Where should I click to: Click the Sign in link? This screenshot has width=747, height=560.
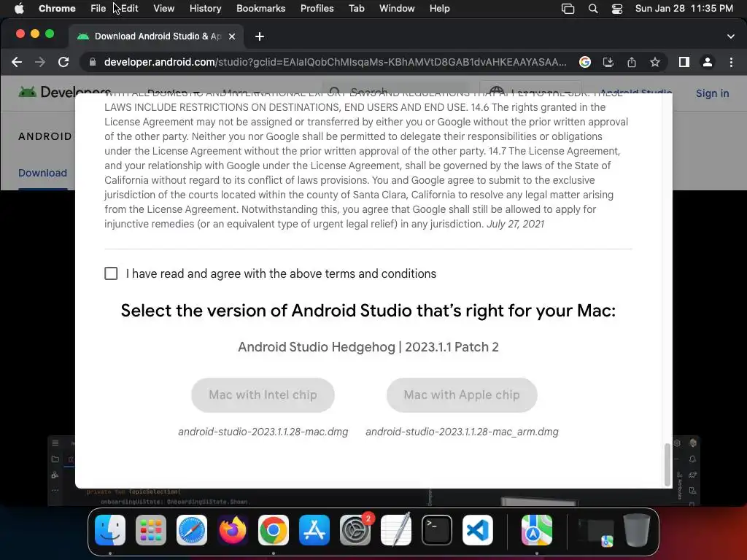point(712,93)
